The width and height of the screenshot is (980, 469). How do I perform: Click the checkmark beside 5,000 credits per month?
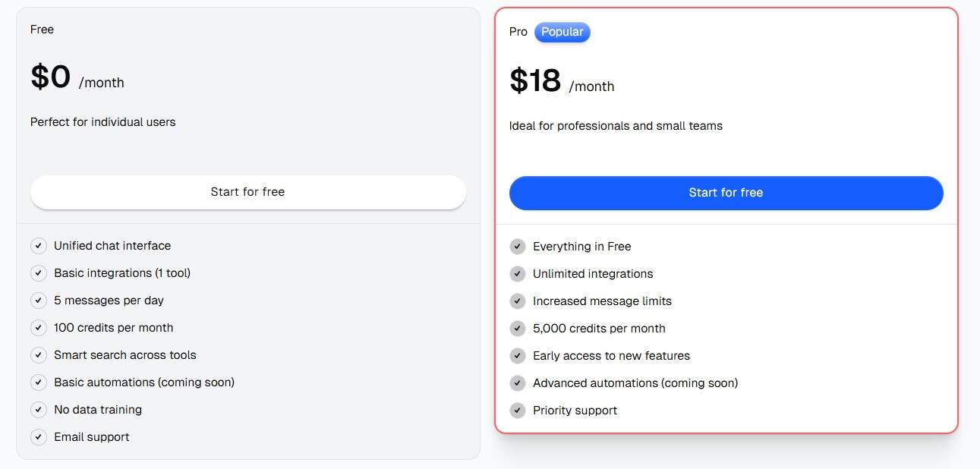click(x=518, y=328)
